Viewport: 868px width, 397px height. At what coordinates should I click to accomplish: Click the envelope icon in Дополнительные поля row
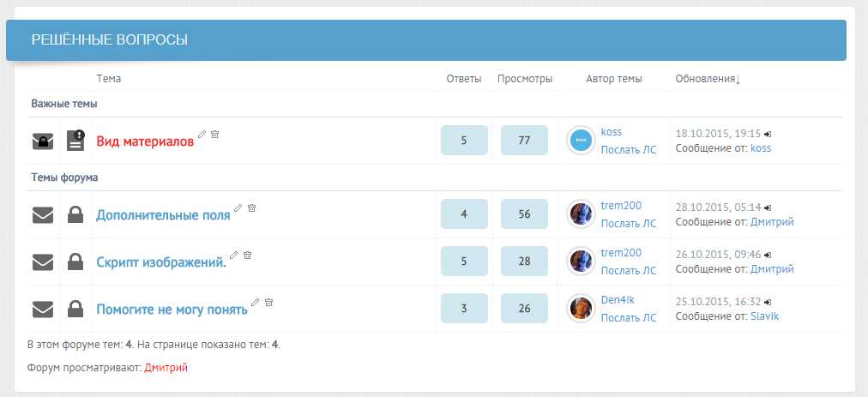coord(43,215)
